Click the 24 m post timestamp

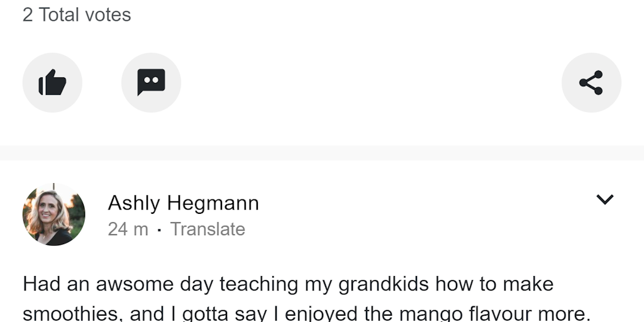pos(128,229)
